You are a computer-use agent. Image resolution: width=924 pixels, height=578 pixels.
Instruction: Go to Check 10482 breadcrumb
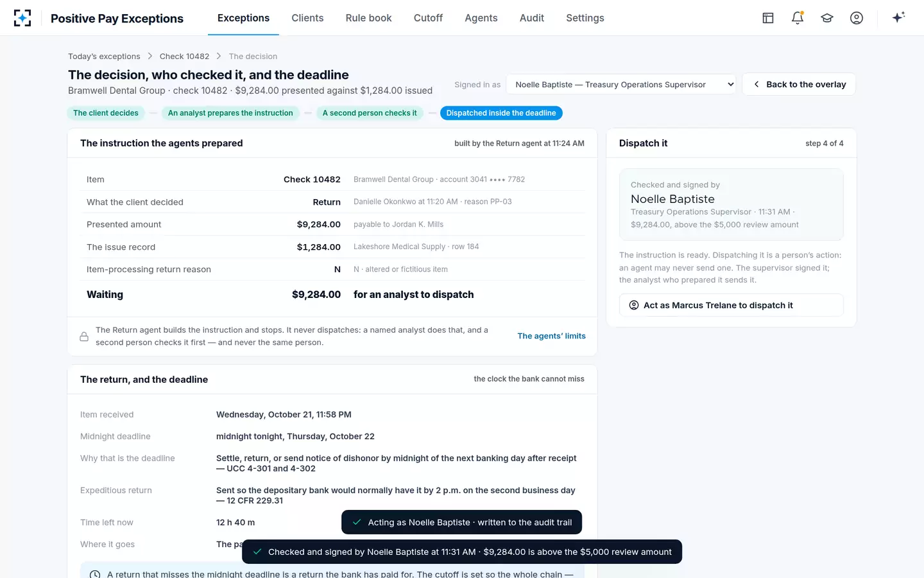pos(184,57)
